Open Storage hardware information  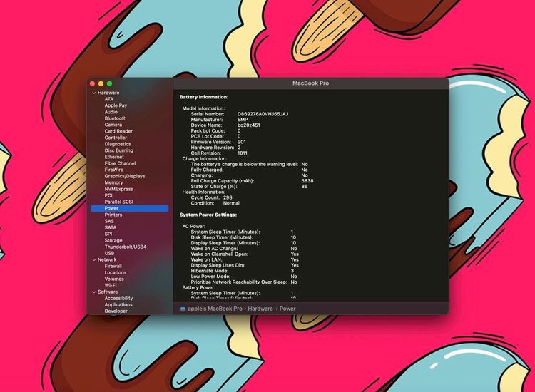click(x=113, y=240)
